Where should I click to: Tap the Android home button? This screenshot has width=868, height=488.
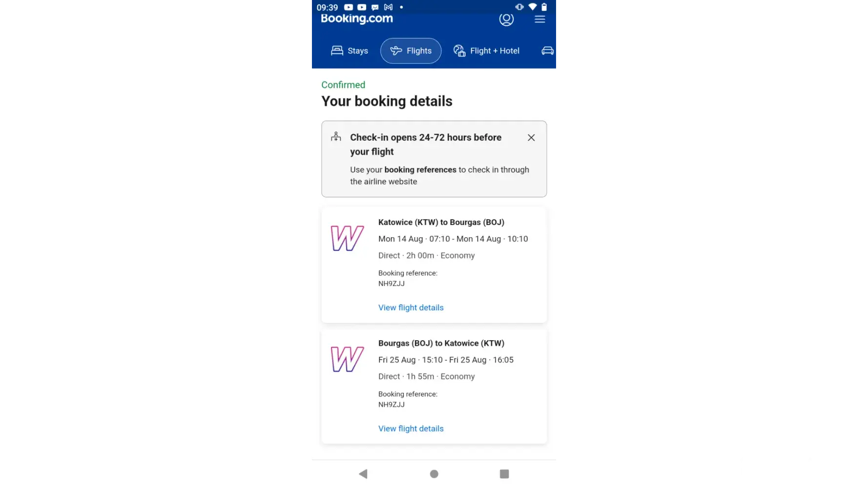[434, 474]
